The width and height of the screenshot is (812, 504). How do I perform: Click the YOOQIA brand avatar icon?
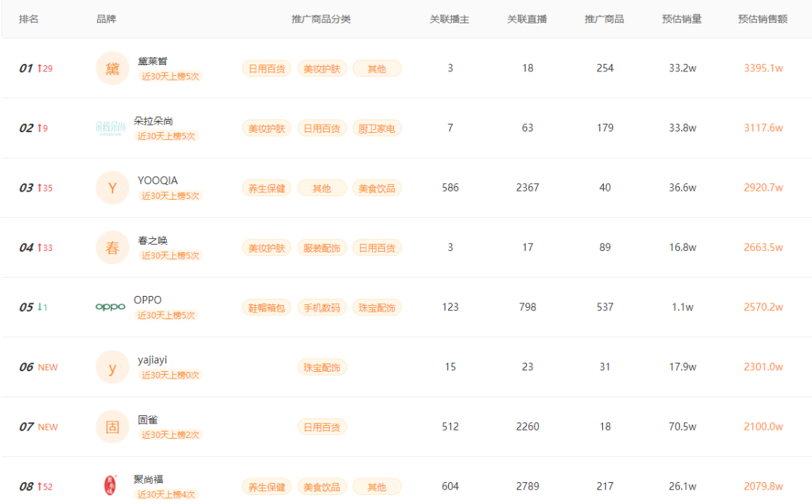click(x=112, y=188)
